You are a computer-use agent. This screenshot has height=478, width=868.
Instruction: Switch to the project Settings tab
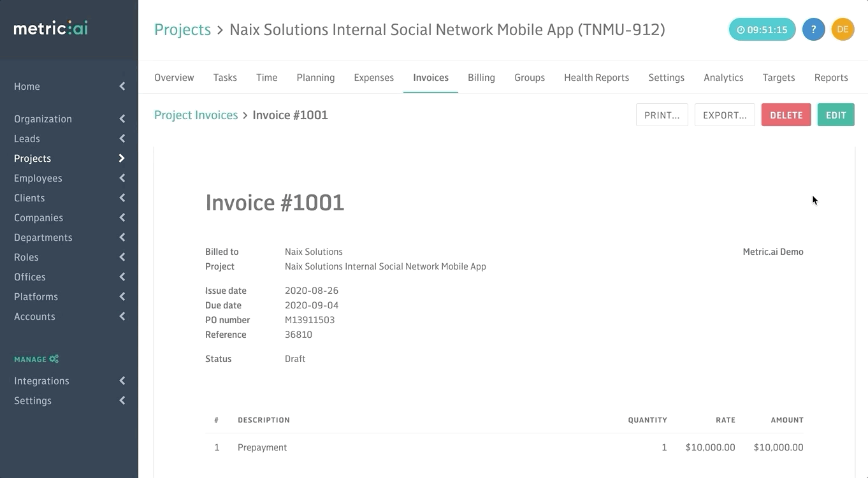pos(666,77)
